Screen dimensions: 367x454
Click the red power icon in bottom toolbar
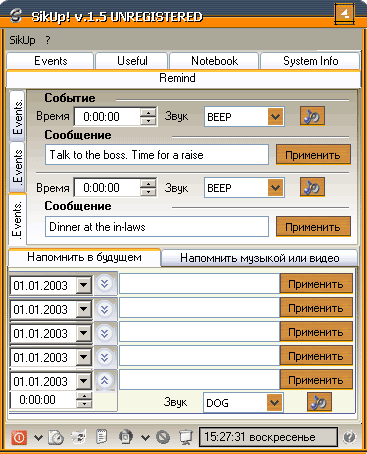pos(19,437)
